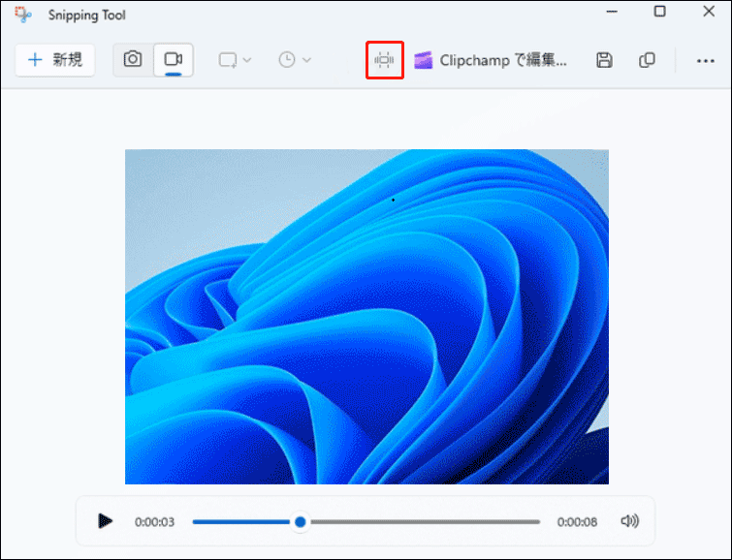Click the elapsed time 0:00:03

(x=154, y=522)
